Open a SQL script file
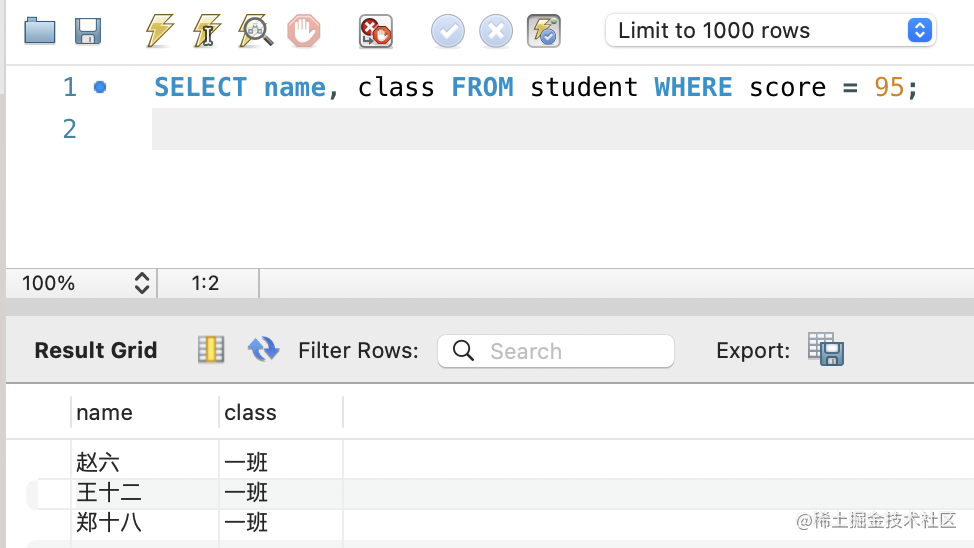Screen dimensions: 974x548 pyautogui.click(x=40, y=31)
